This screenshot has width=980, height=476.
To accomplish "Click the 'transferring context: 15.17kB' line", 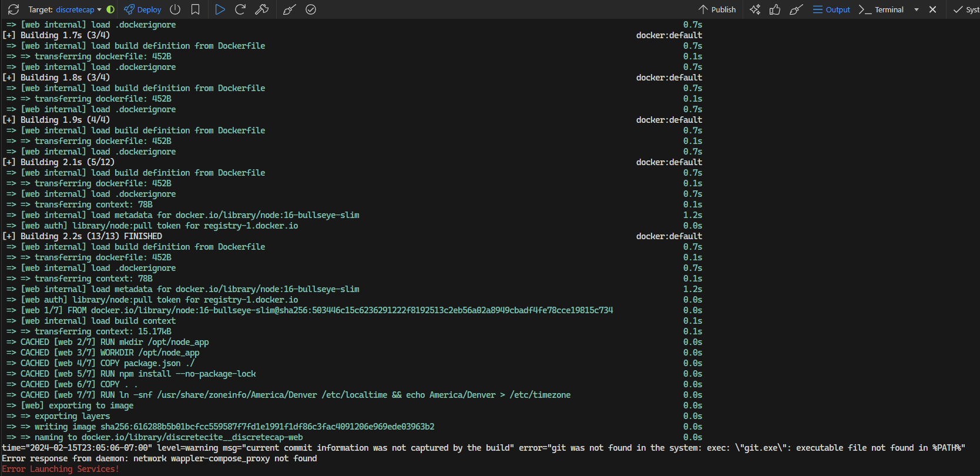I will [x=89, y=331].
